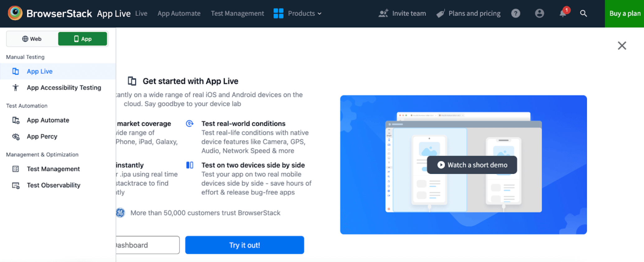The height and width of the screenshot is (262, 644).
Task: Click the Manual Testing section label
Action: 25,57
